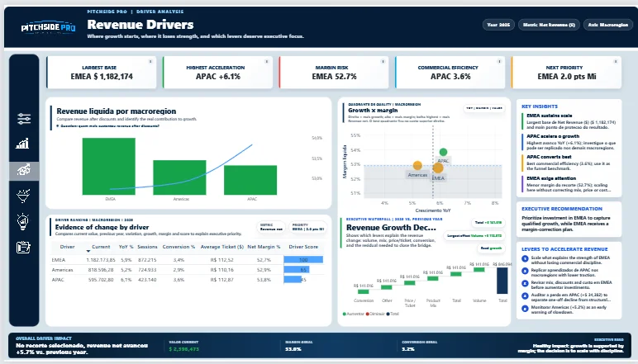638x364 pixels.
Task: Click number 4 lever bullet icon
Action: (525, 295)
